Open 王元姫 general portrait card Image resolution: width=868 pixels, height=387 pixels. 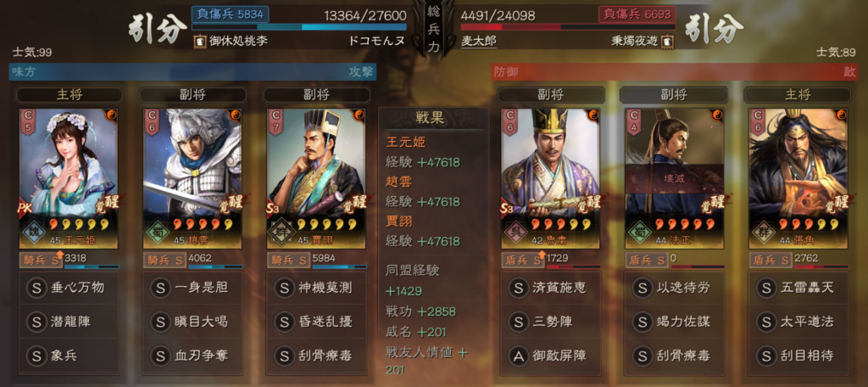[x=69, y=178]
